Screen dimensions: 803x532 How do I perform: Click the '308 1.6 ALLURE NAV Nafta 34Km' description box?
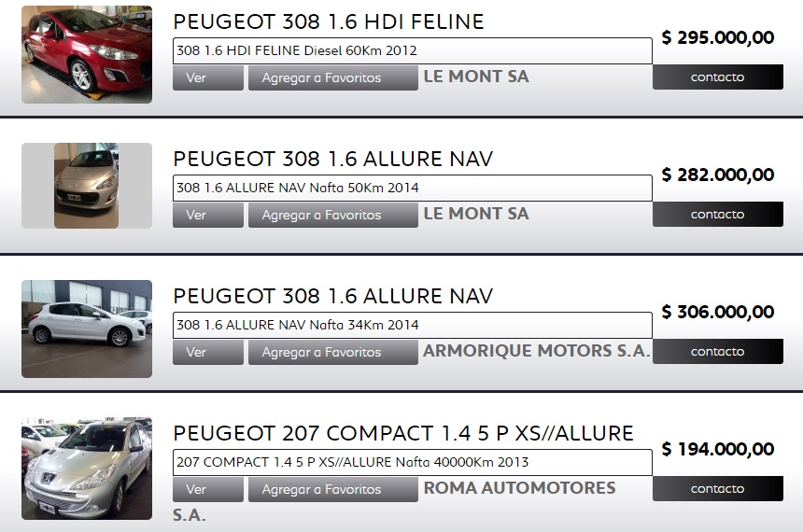[x=412, y=326]
